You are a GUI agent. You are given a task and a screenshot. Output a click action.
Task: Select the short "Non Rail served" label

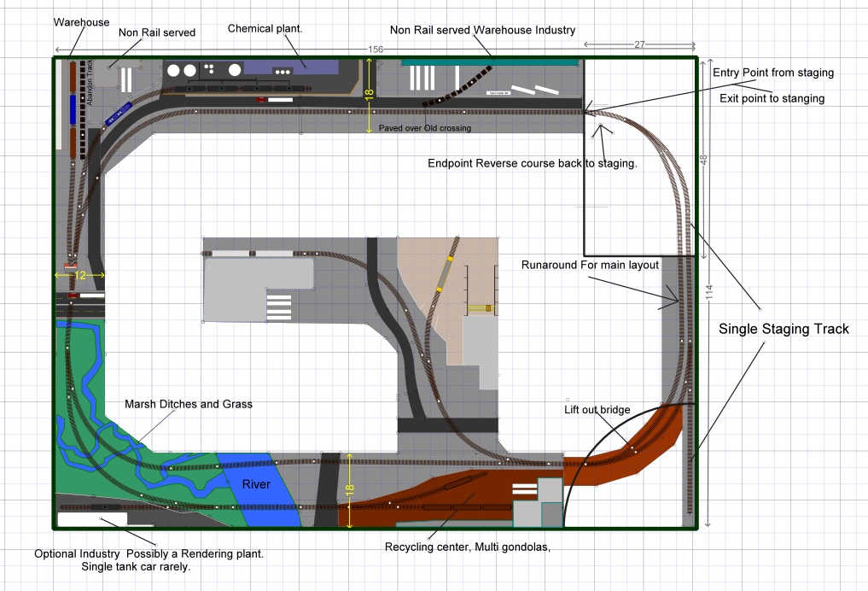[x=157, y=32]
